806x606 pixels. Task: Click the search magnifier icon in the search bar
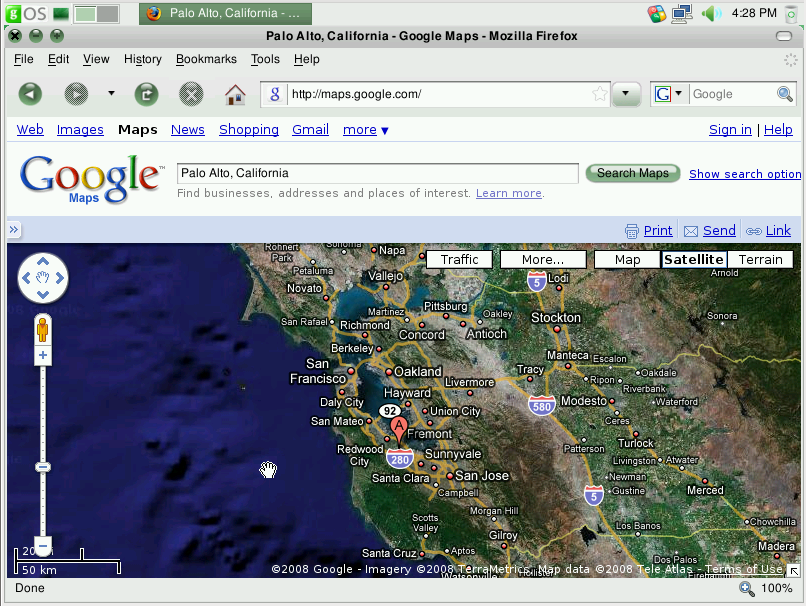784,94
